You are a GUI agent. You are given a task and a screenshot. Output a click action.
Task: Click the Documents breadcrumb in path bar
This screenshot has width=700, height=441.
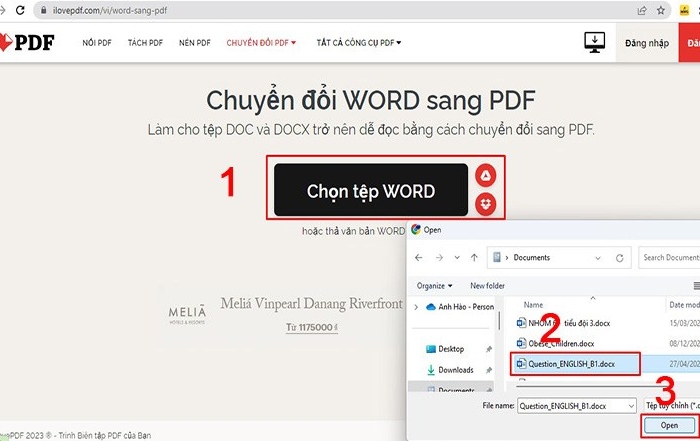coord(532,258)
